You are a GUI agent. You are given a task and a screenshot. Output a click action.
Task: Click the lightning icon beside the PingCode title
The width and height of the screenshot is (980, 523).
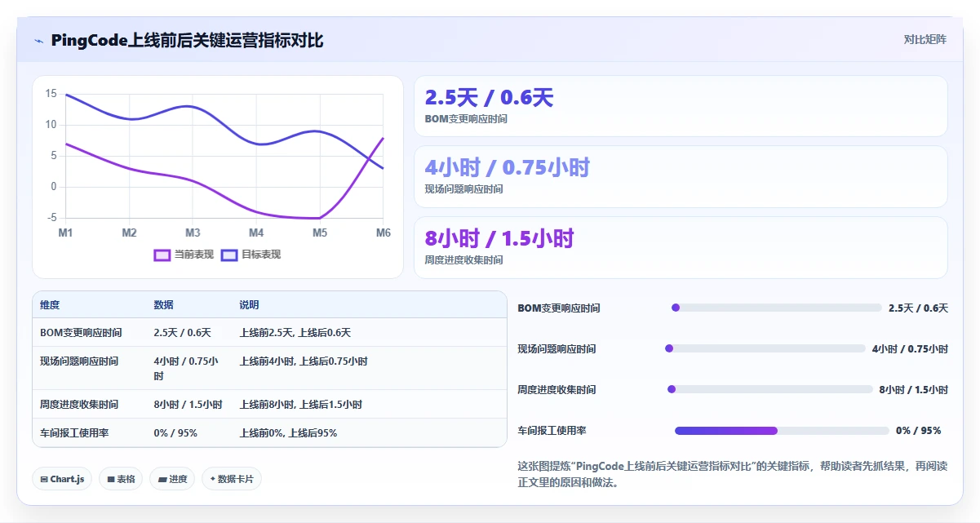(x=38, y=41)
